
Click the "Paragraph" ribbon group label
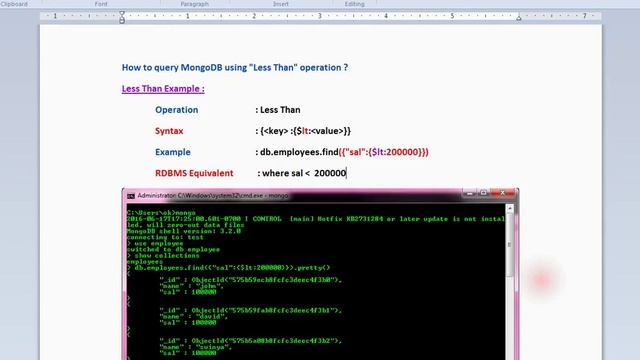(195, 4)
